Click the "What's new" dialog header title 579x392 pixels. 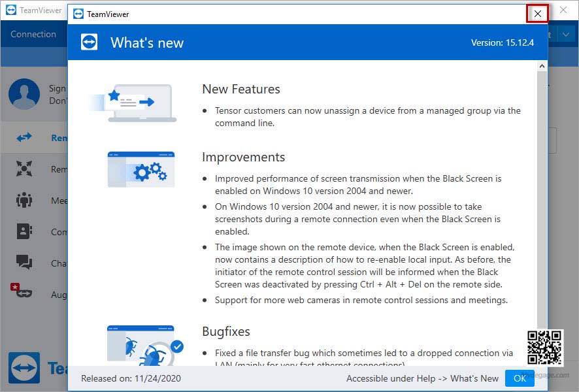tap(147, 42)
